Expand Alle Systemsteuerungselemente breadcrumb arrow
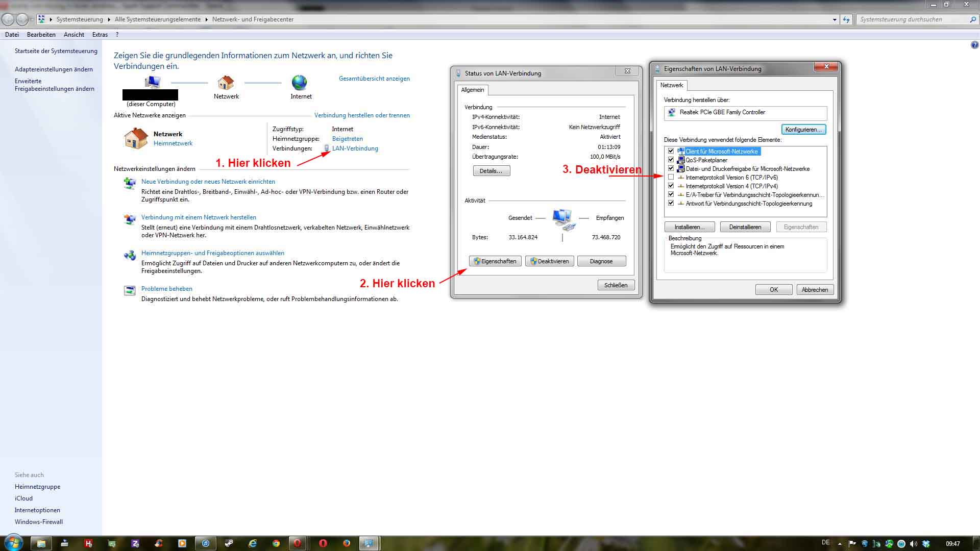 [207, 19]
